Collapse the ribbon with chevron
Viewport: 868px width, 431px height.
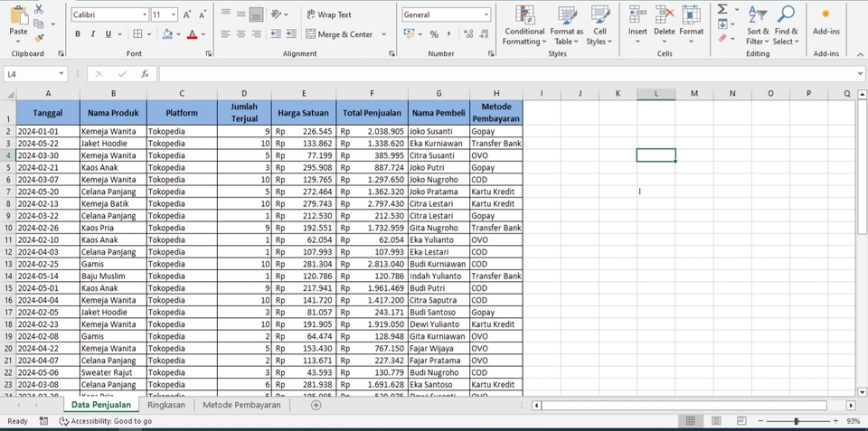click(860, 54)
